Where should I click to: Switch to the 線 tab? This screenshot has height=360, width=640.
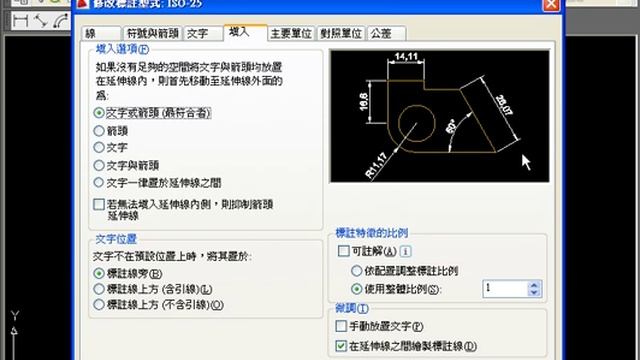pyautogui.click(x=101, y=33)
